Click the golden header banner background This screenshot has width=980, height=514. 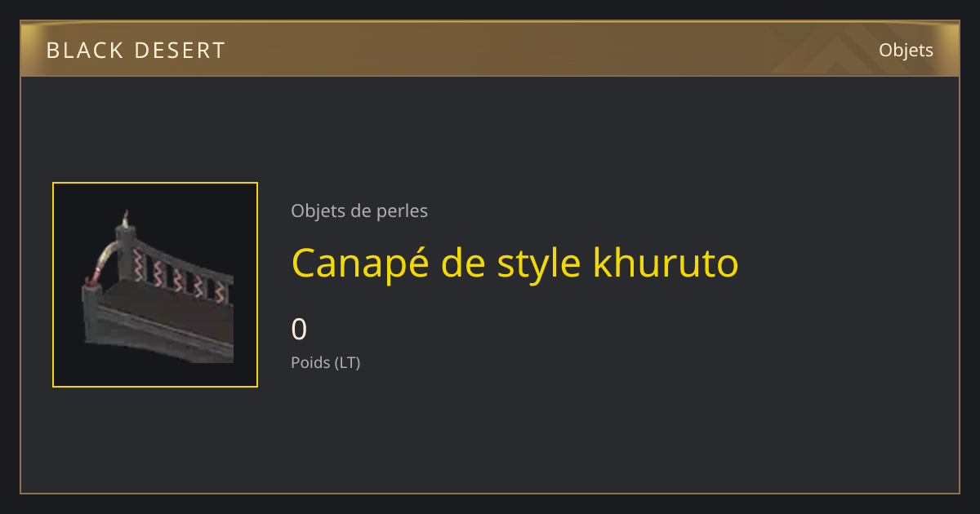(490, 50)
